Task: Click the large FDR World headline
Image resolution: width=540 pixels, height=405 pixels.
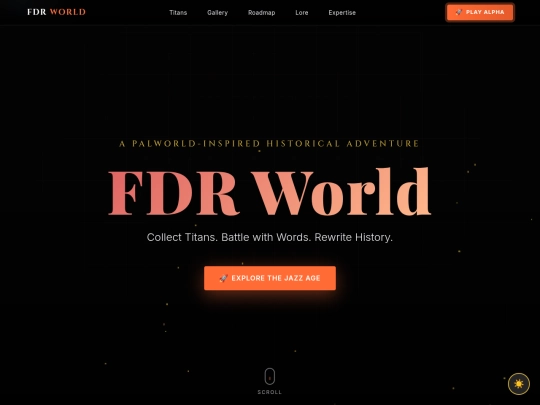Action: point(270,192)
